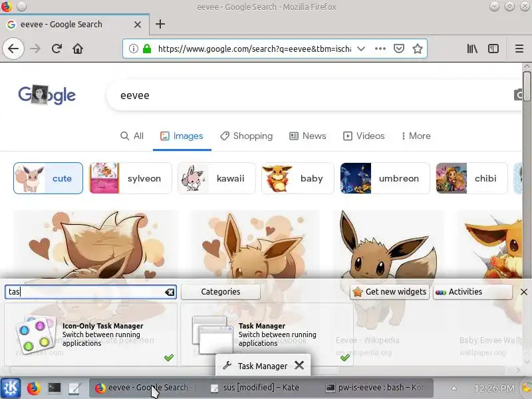532x399 pixels.
Task: Click the Task Manager settings wrench icon
Action: point(227,366)
